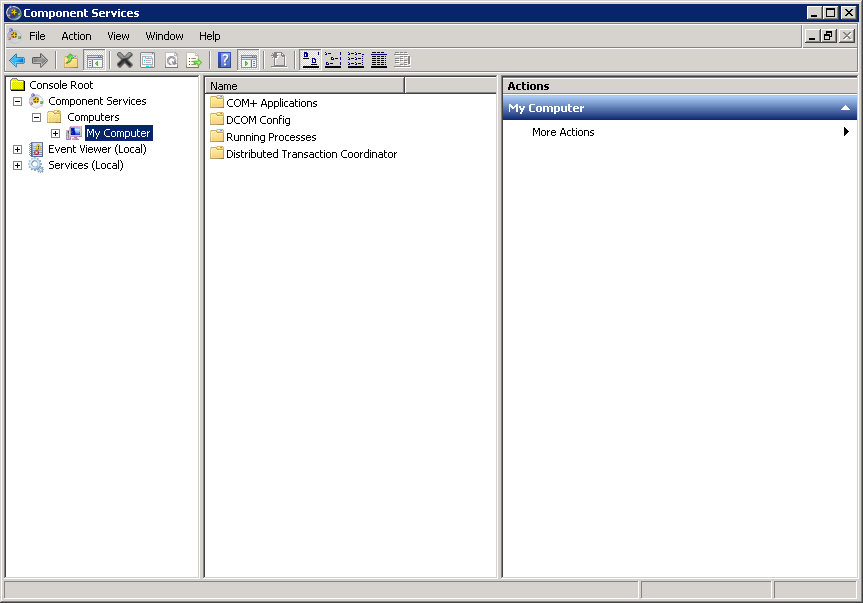
Task: Click the Services gear tree icon
Action: pos(36,165)
